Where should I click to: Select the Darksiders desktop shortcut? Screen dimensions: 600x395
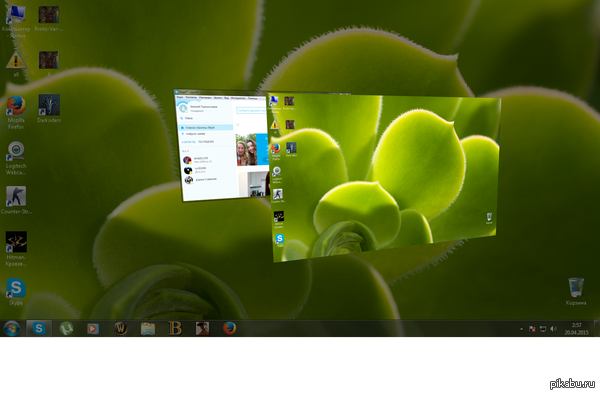[49, 109]
